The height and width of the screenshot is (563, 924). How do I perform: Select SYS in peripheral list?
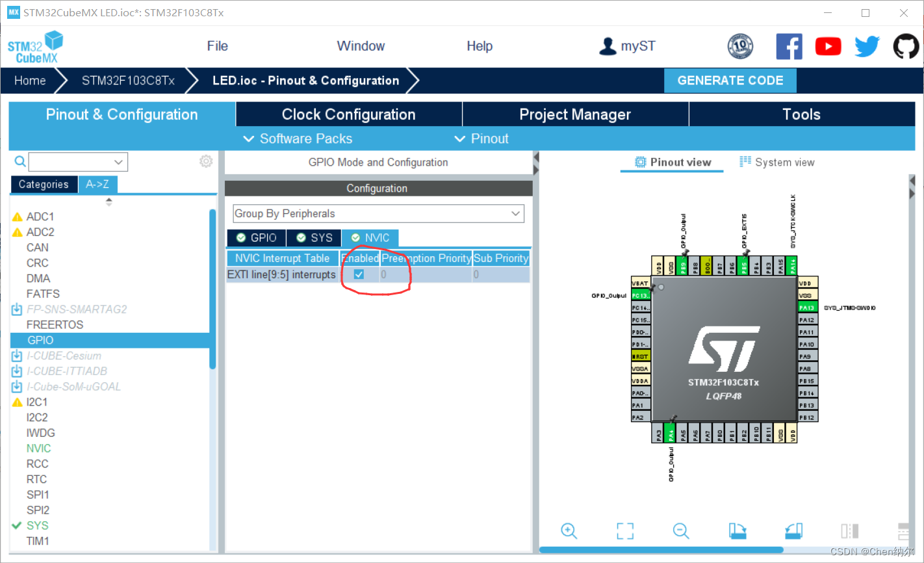click(x=37, y=525)
